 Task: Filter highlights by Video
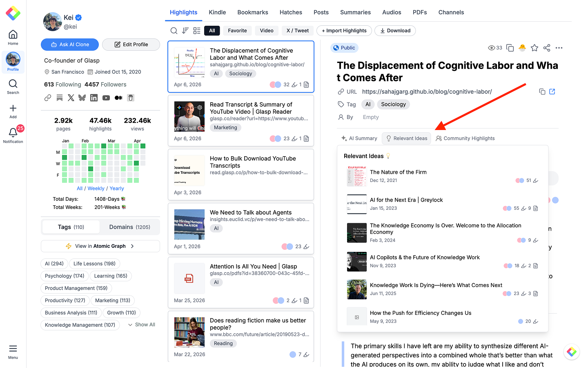(x=267, y=31)
